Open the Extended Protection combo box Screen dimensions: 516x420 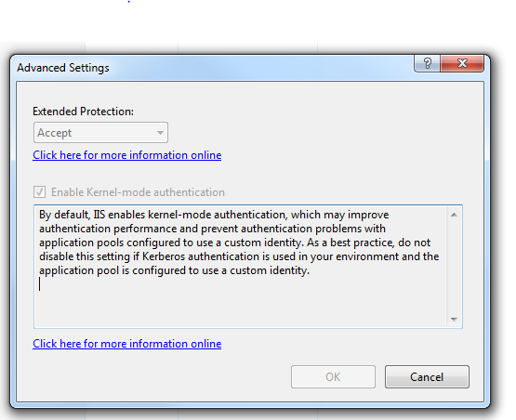coord(100,133)
